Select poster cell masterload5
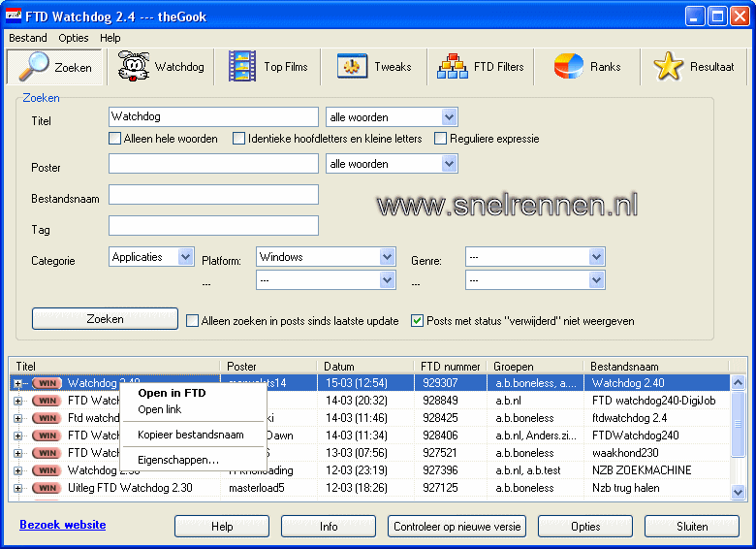756x549 pixels. [x=257, y=488]
